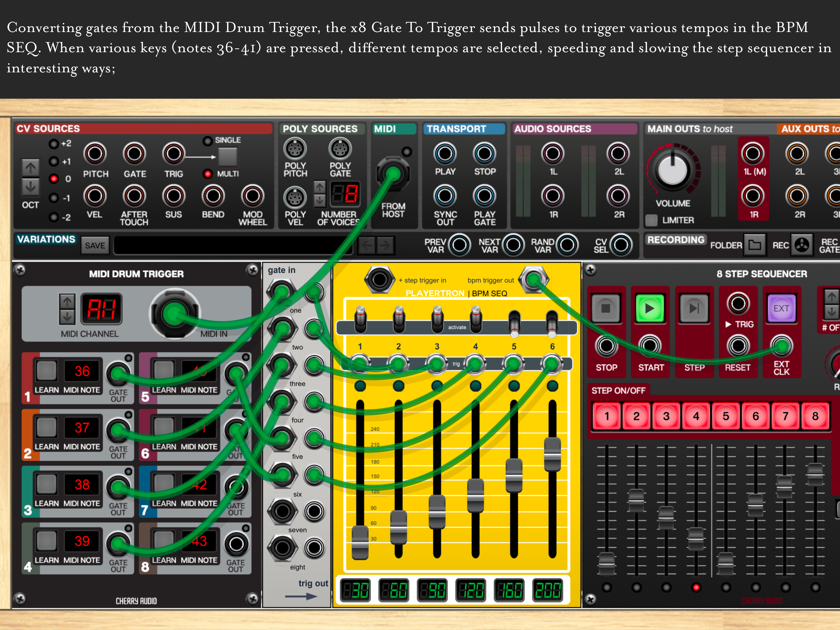Click next variation right arrow button
Viewport: 840px width, 630px height.
(x=385, y=246)
